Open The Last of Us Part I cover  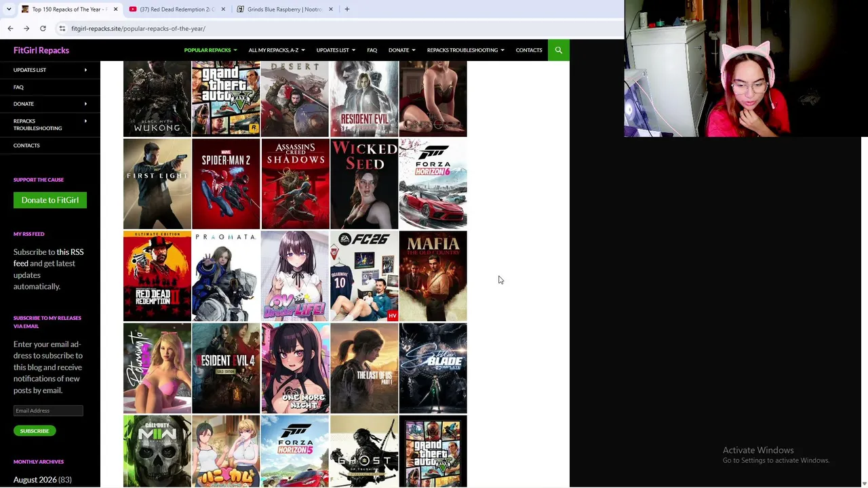click(364, 368)
